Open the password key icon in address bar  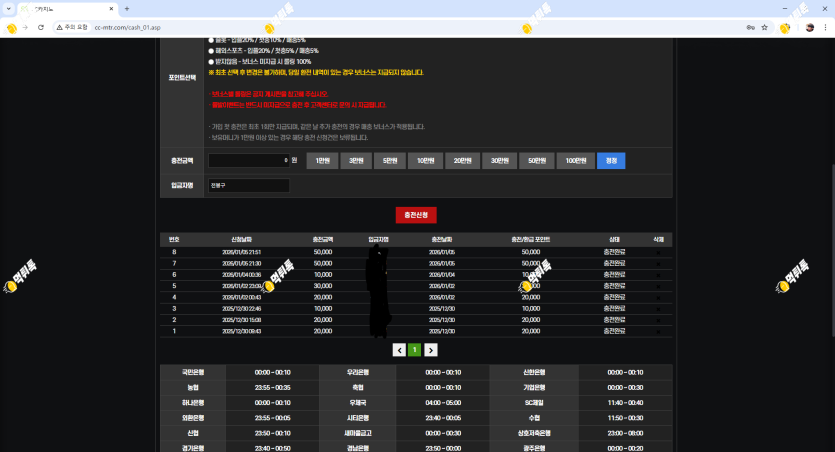(749, 27)
